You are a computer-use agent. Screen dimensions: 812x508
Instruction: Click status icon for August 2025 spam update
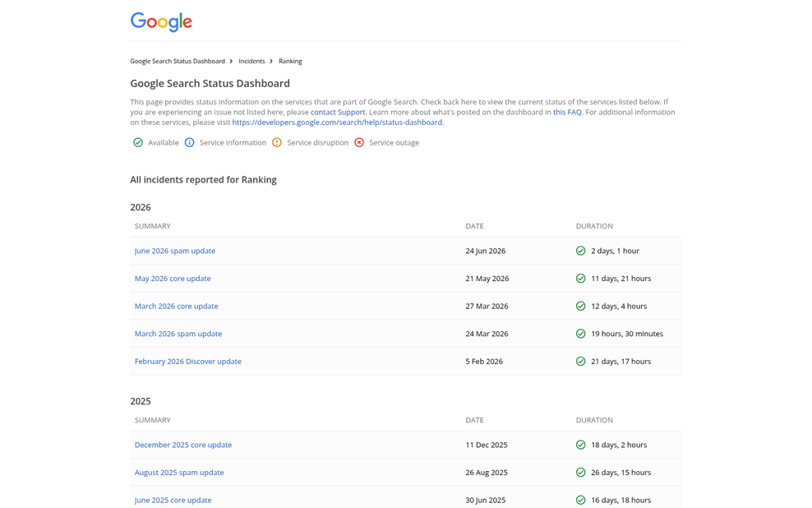[x=580, y=473]
